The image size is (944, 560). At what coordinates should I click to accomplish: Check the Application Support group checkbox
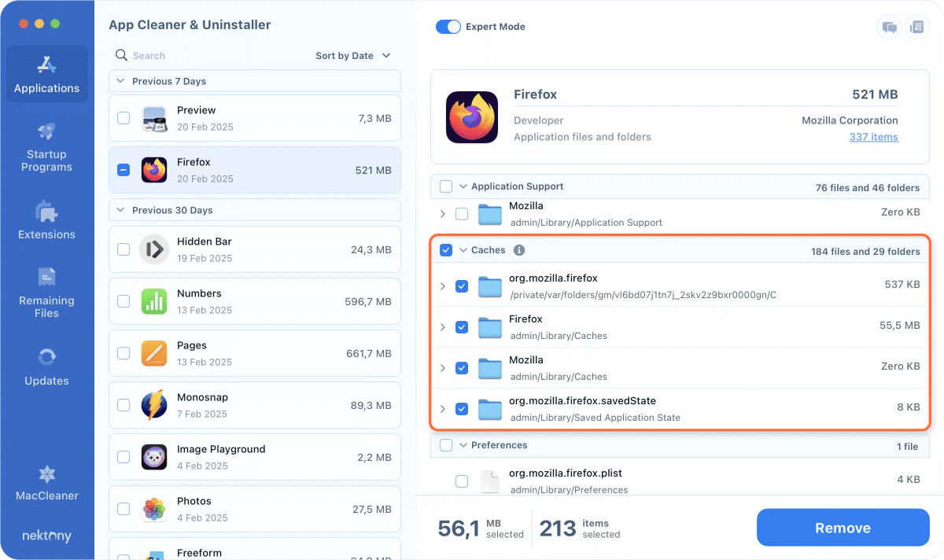pos(446,186)
